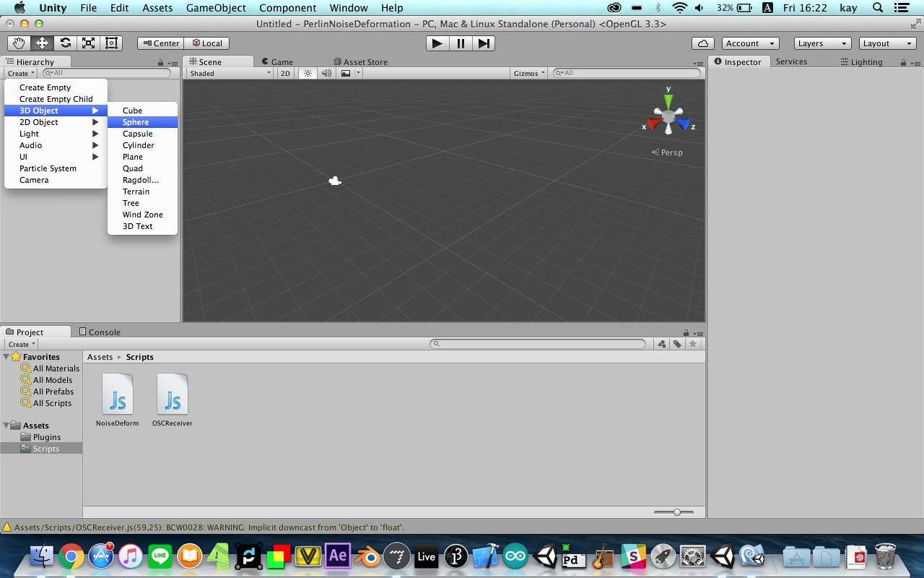Viewport: 924px width, 578px height.
Task: Select the Move tool
Action: [43, 43]
